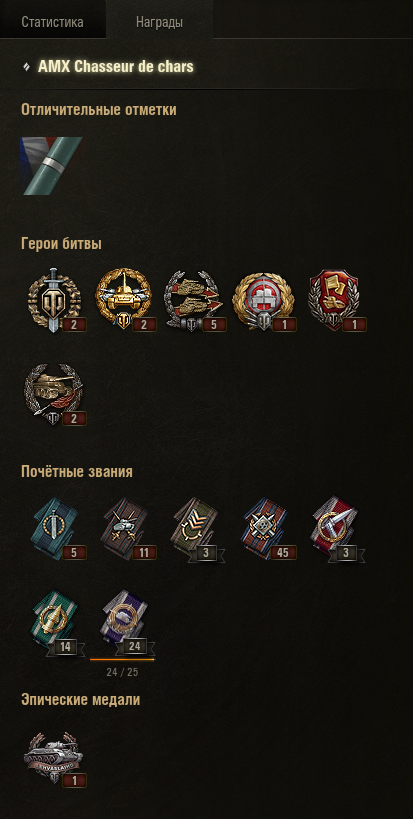
Task: Select the epic tank medal with count 1
Action: pyautogui.click(x=53, y=758)
